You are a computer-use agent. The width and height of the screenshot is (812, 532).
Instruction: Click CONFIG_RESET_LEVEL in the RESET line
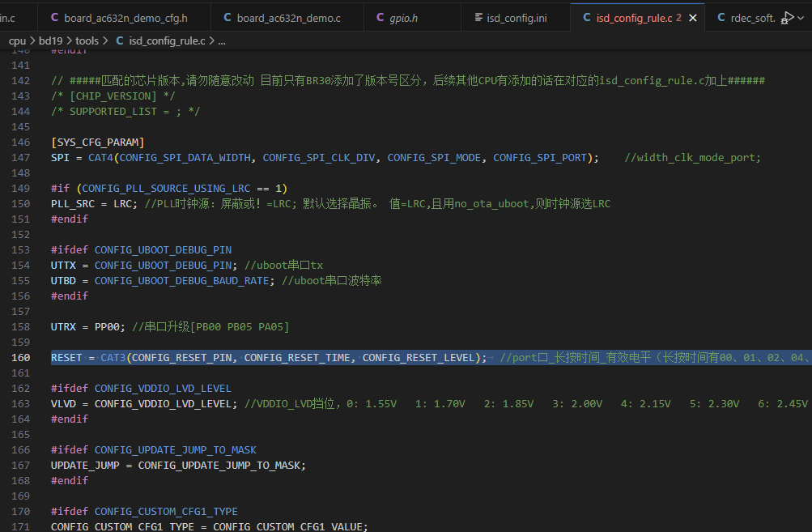pyautogui.click(x=419, y=358)
